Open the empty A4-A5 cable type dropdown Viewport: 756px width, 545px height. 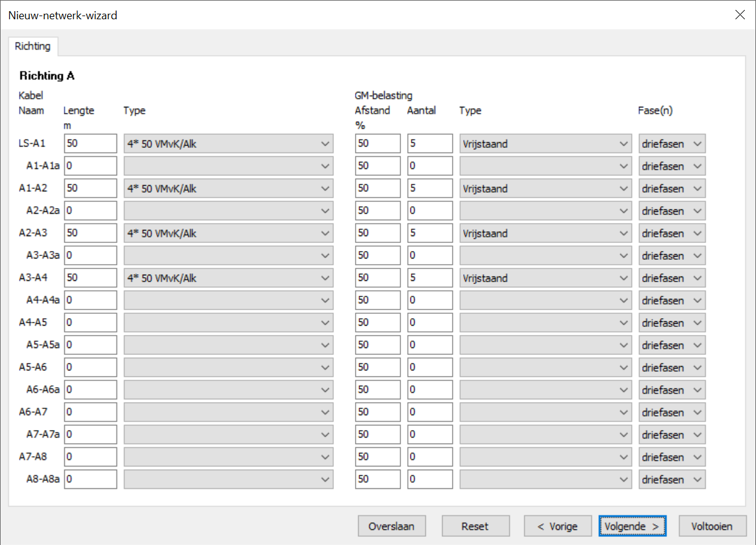[x=228, y=323]
